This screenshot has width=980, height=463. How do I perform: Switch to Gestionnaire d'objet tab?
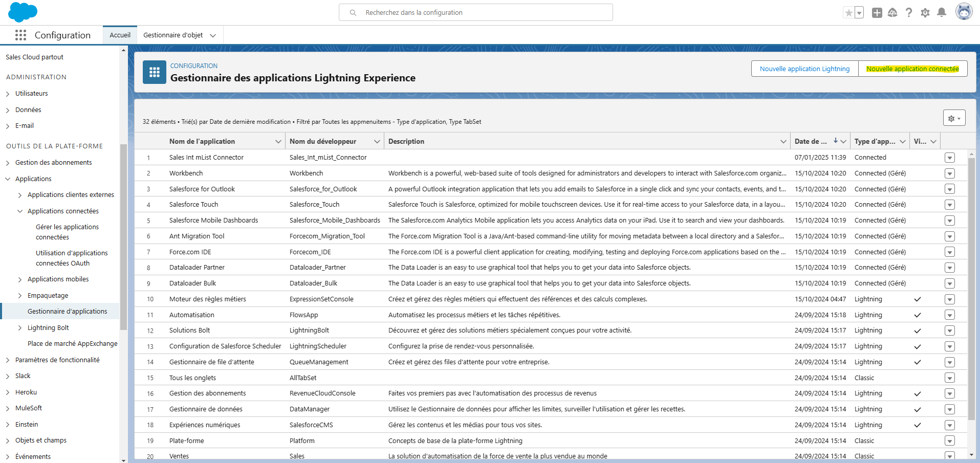click(173, 35)
